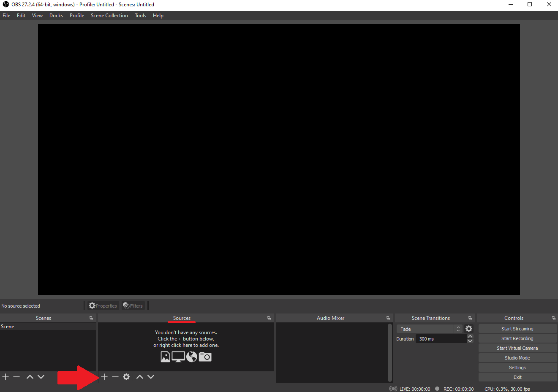
Task: Open the Scene Collection menu
Action: [109, 16]
